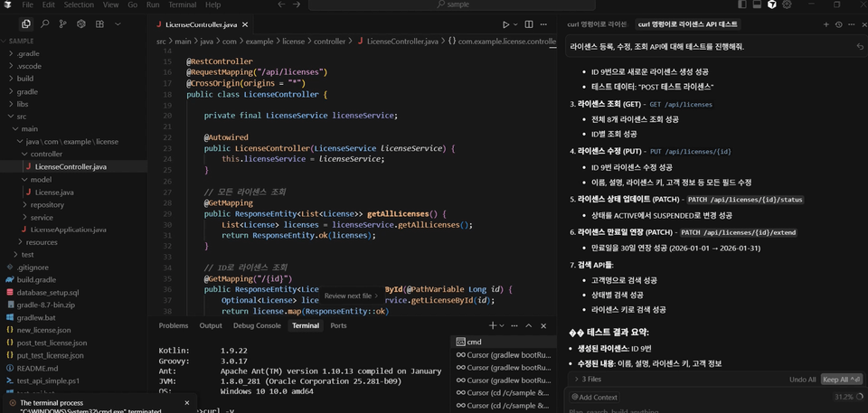The height and width of the screenshot is (413, 868).
Task: Start a new chat with plus icon
Action: [x=826, y=24]
